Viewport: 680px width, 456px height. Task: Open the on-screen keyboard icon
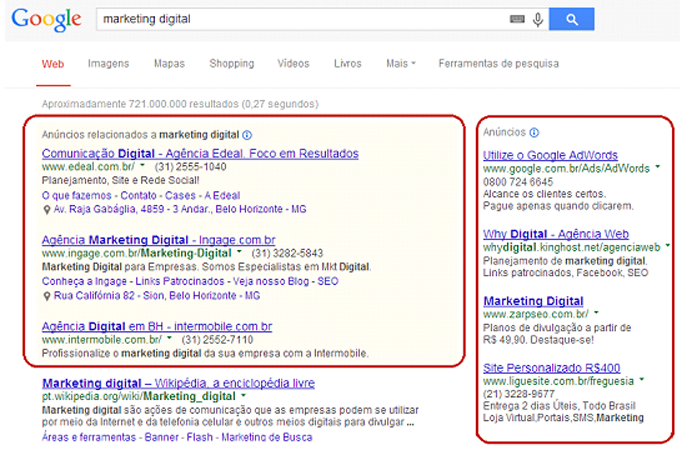[x=517, y=19]
